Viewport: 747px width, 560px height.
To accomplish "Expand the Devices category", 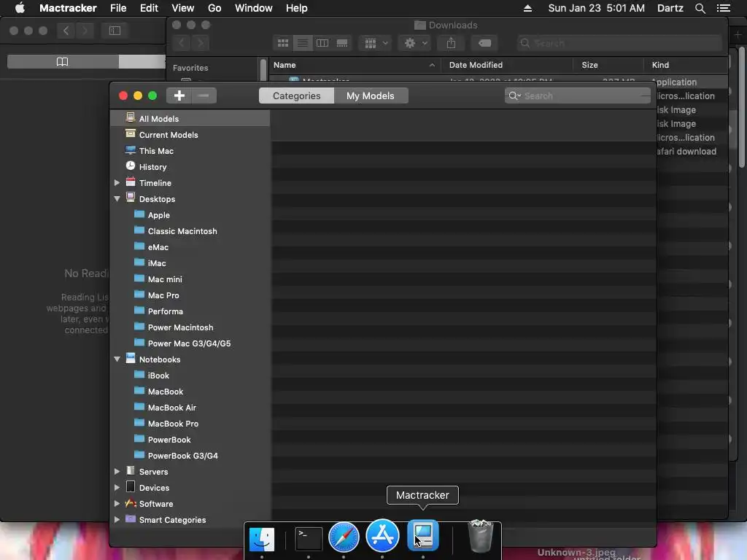I will [117, 488].
